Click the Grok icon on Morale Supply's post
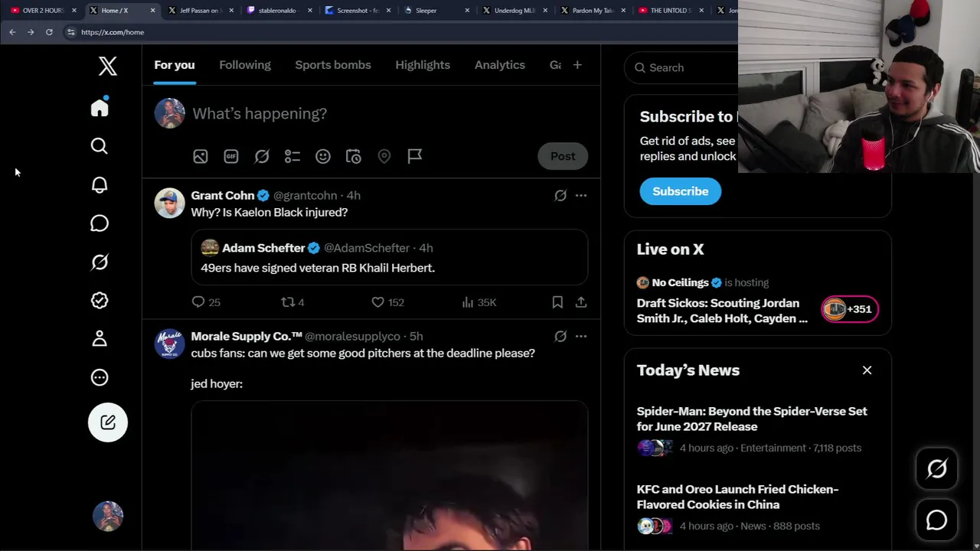The height and width of the screenshot is (551, 980). (560, 337)
